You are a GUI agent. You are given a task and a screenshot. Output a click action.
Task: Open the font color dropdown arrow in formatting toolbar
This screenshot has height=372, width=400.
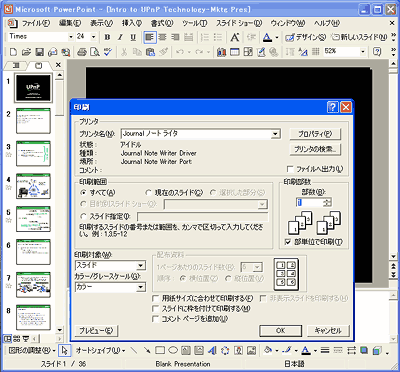pyautogui.click(x=277, y=37)
